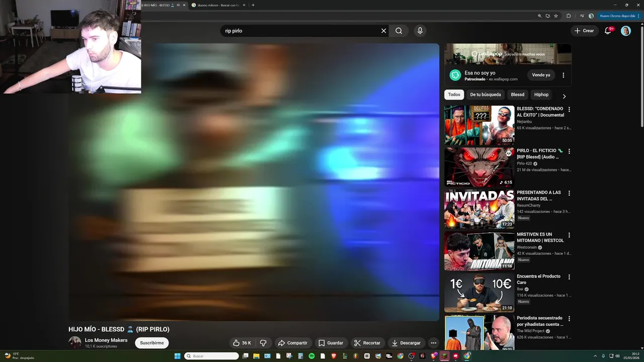Open the Minecraft icon on the taskbar

444,356
